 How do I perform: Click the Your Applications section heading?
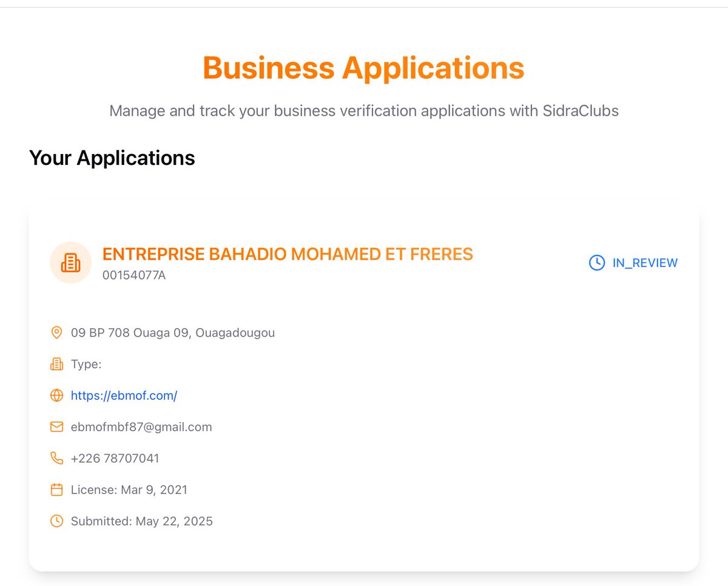tap(112, 158)
